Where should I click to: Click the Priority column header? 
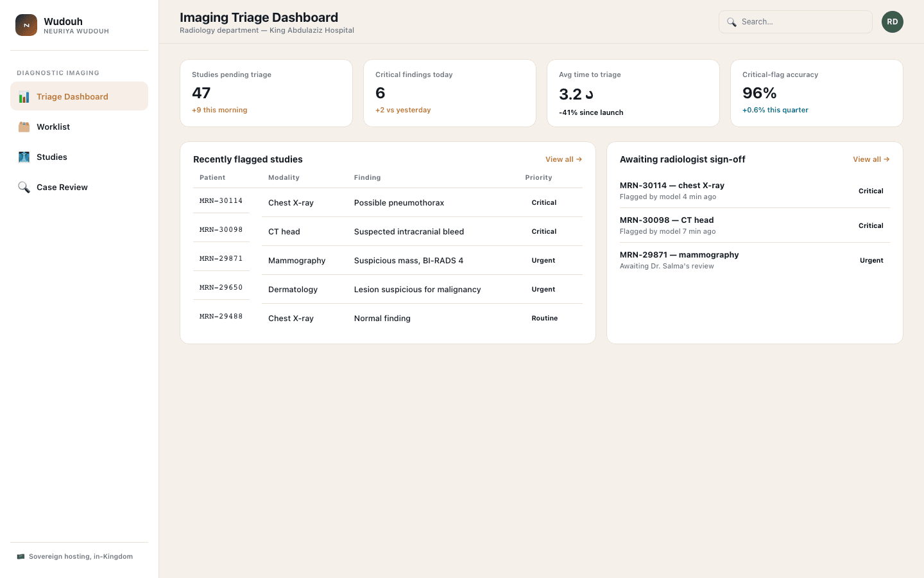pos(538,178)
